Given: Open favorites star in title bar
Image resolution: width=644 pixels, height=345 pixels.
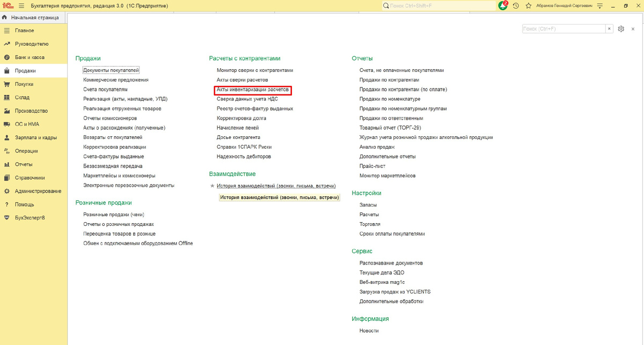Looking at the screenshot, I should [x=529, y=5].
